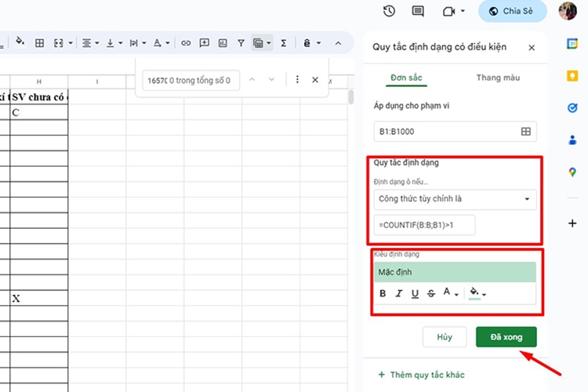Close the conditional format rules panel
588x392 pixels.
[x=532, y=48]
